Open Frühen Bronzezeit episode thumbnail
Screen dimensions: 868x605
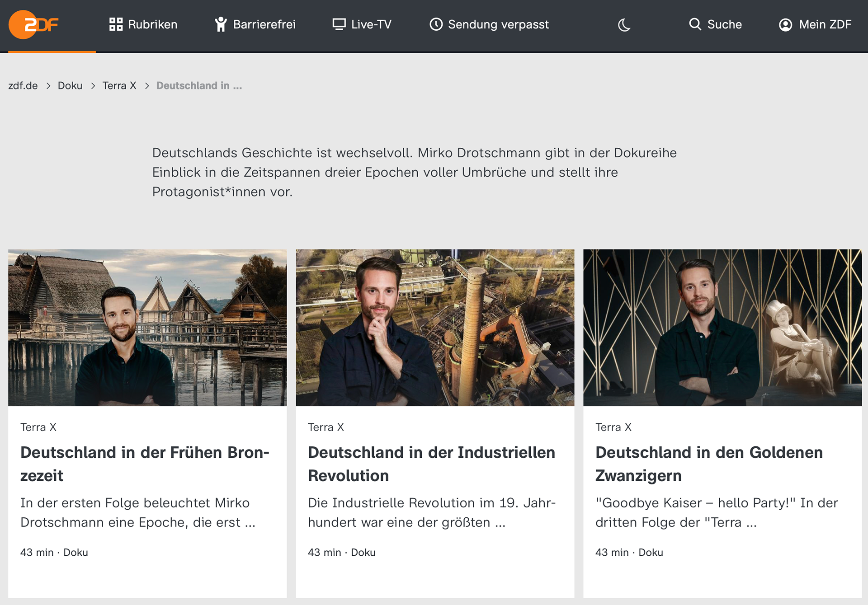(x=147, y=328)
